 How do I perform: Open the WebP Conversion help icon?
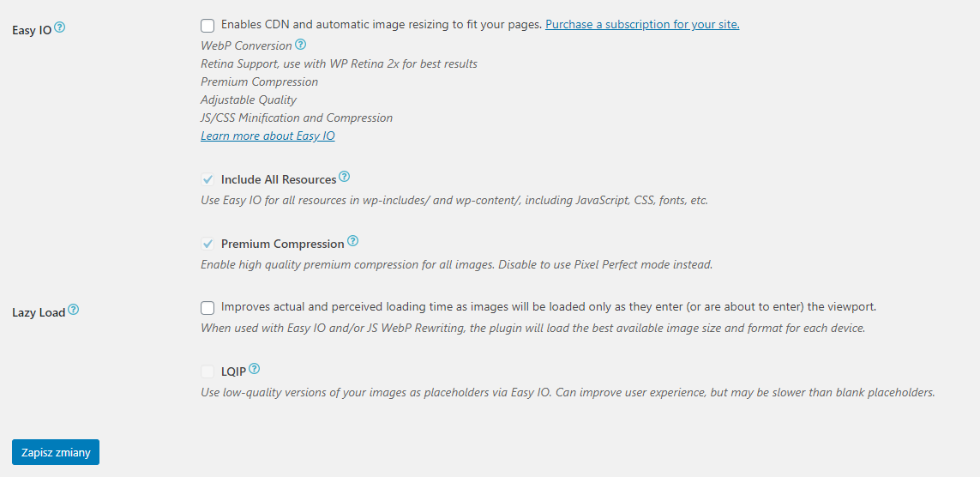pos(301,45)
